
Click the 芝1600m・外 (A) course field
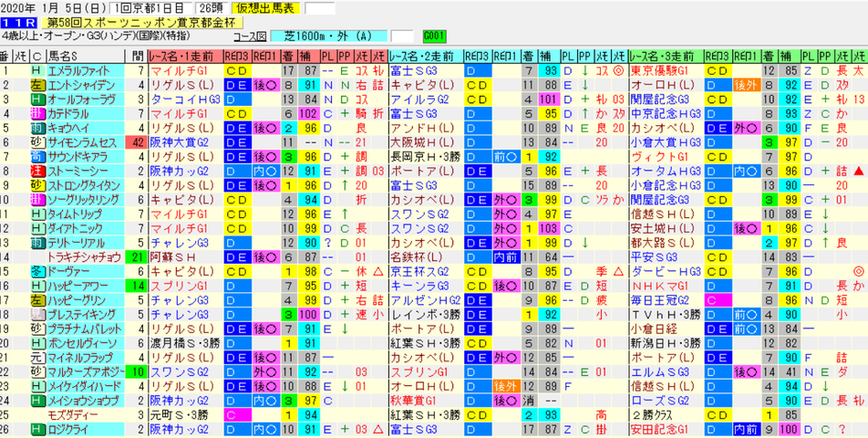[x=329, y=36]
